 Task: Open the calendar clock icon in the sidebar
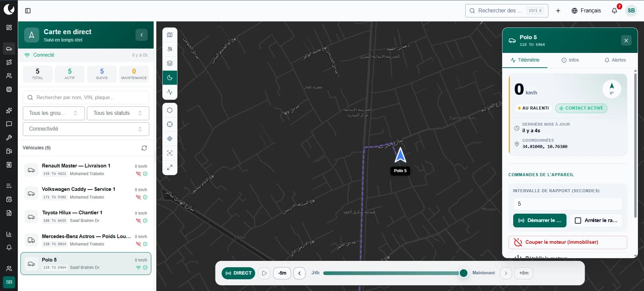tap(9, 200)
